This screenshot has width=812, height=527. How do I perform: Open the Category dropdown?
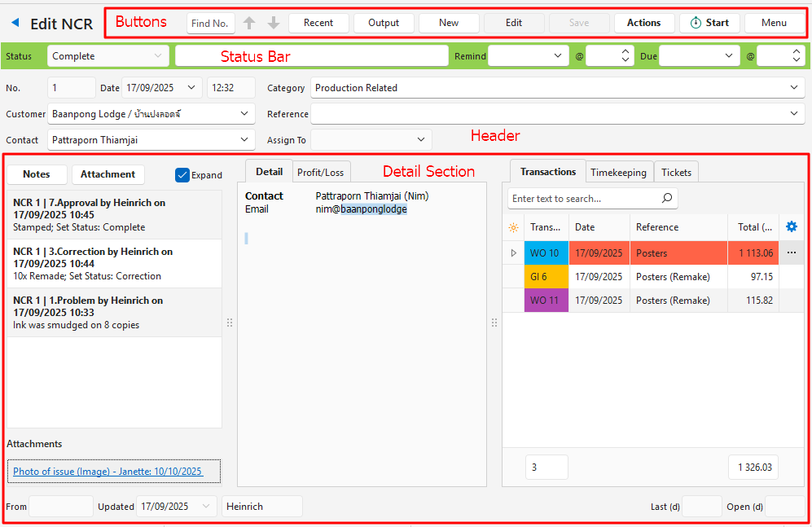pos(795,88)
